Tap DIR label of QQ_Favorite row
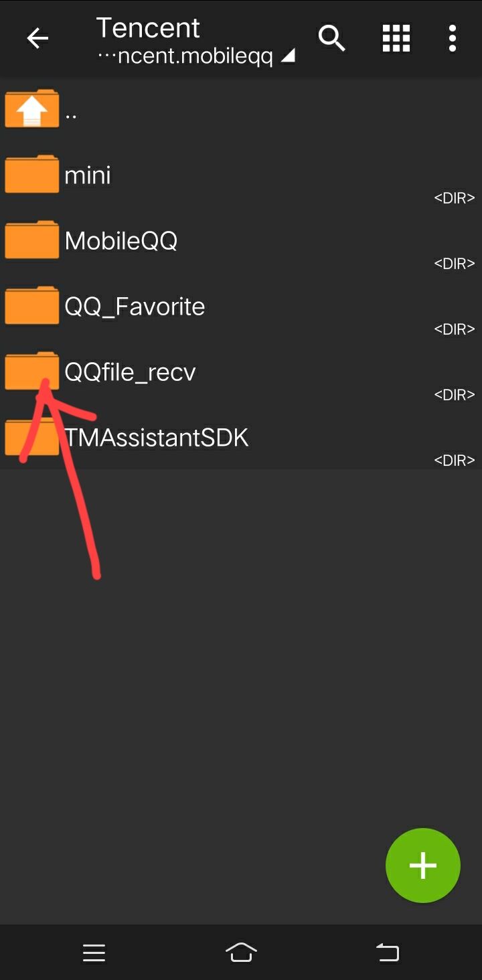The image size is (482, 980). point(455,329)
